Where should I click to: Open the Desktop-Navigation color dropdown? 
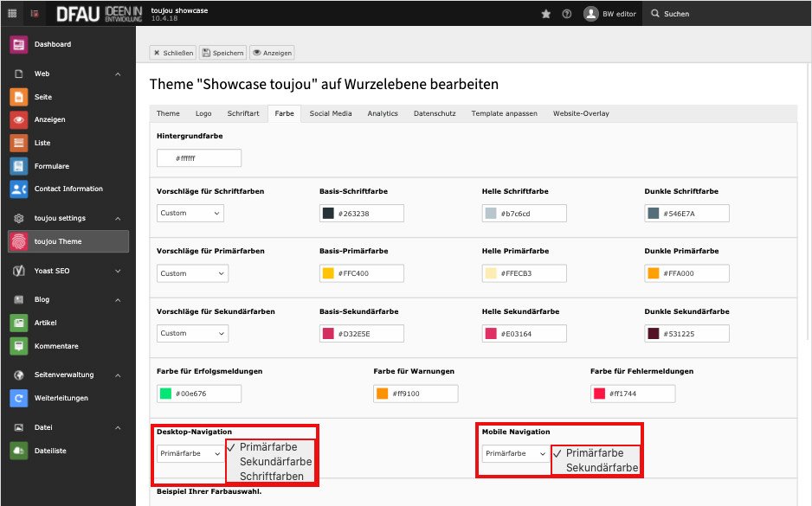(x=190, y=454)
